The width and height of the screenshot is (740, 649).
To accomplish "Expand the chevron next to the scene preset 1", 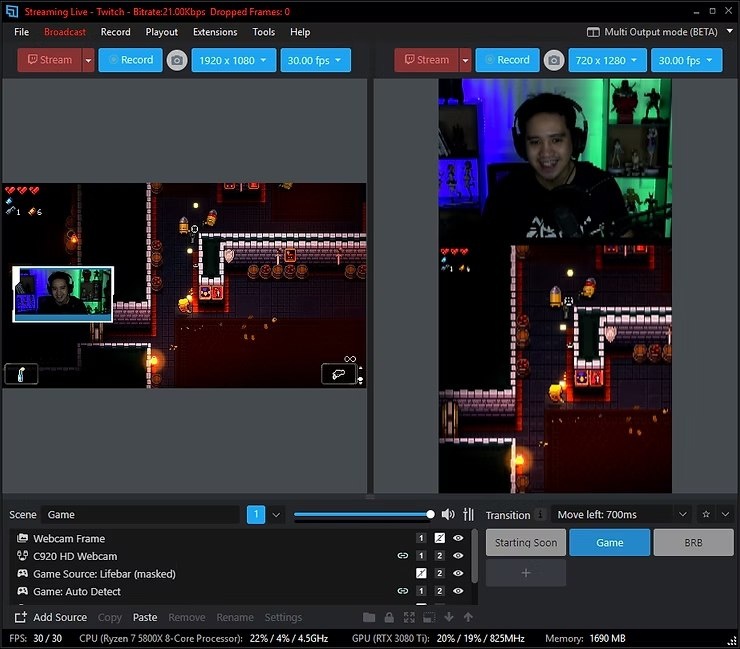I will (x=277, y=514).
